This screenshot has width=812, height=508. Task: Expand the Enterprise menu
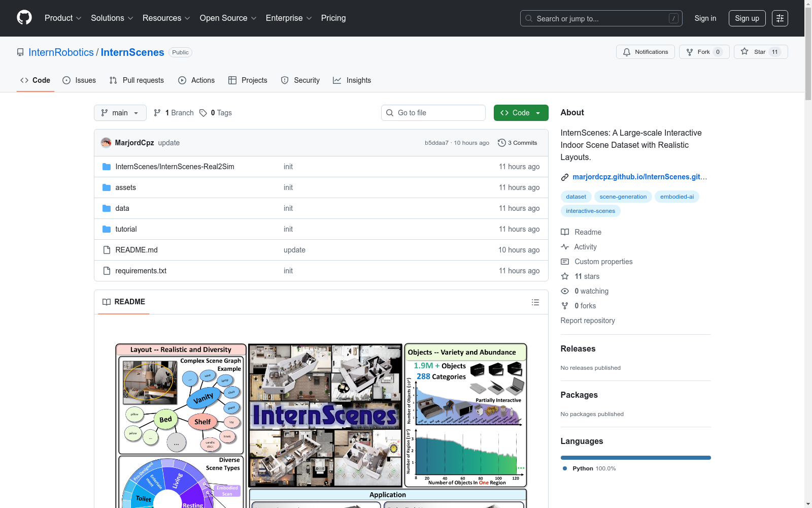point(289,18)
